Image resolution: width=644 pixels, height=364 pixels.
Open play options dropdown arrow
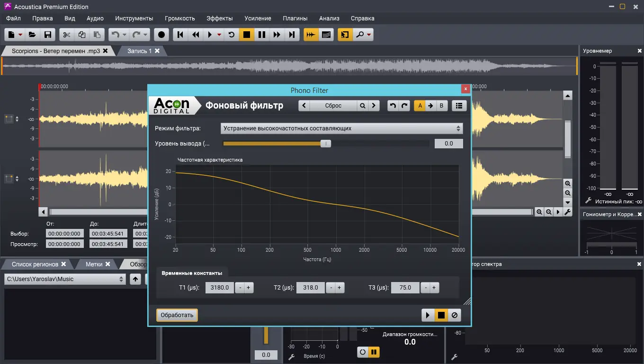[x=219, y=35]
